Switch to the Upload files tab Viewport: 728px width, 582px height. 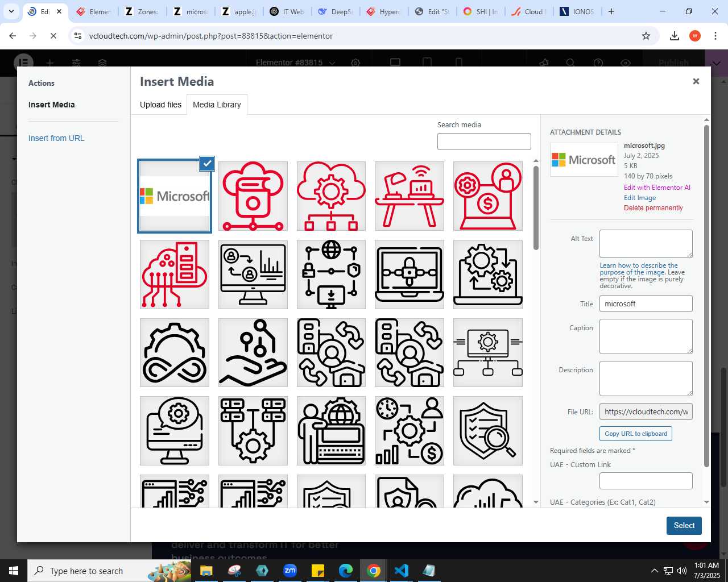(160, 105)
